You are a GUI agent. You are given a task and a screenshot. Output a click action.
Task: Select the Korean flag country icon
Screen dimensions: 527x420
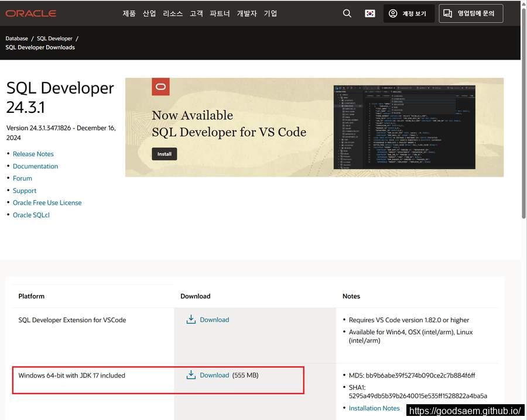(x=369, y=13)
